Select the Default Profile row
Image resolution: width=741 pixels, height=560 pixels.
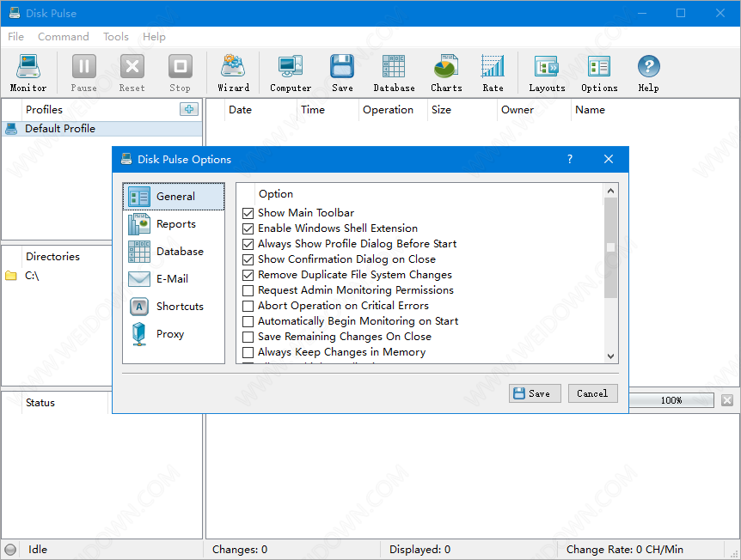(102, 129)
